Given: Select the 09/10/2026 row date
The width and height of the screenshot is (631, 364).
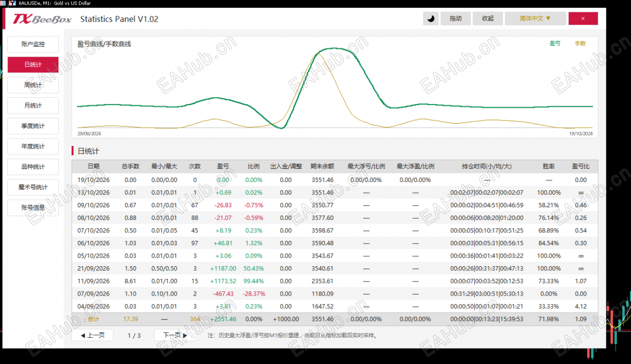Looking at the screenshot, I should 93,206.
